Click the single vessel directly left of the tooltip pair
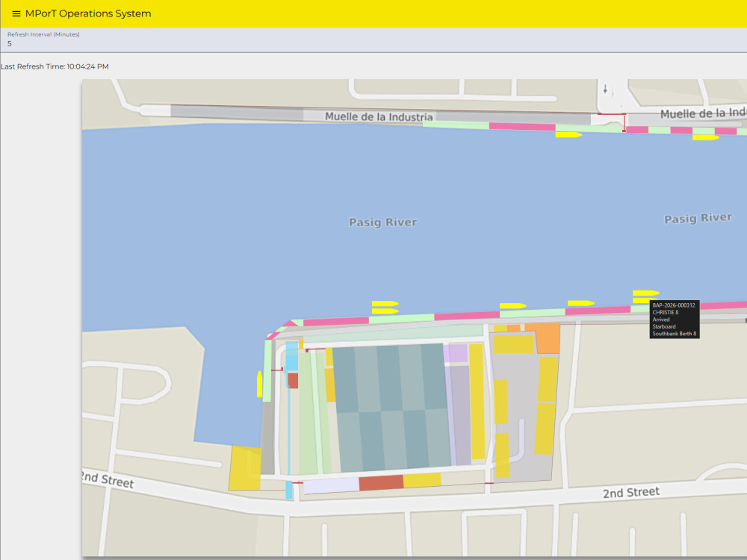This screenshot has height=560, width=747. point(580,303)
